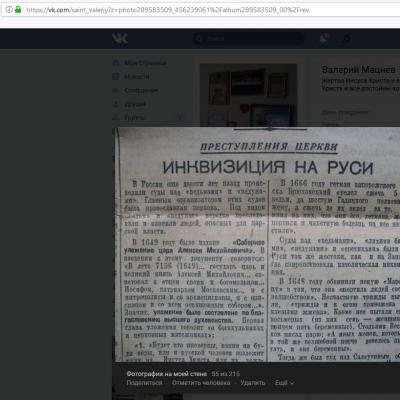Click the search magnifier icon in header

(x=199, y=39)
